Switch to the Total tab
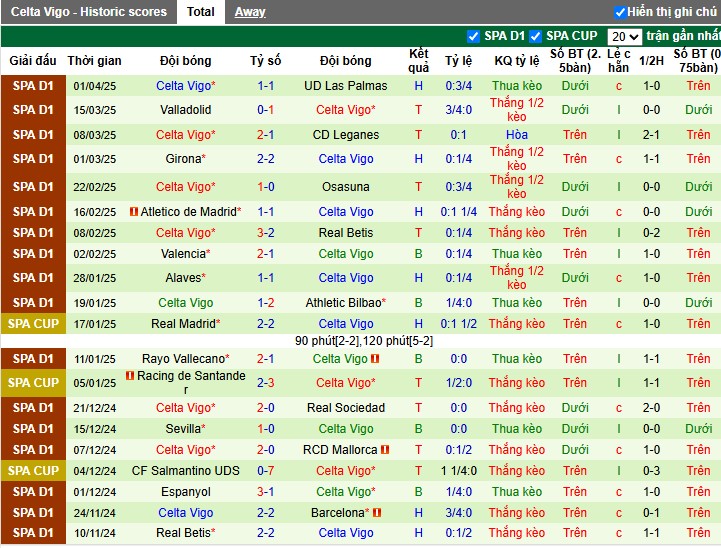Image resolution: width=721 pixels, height=548 pixels. pyautogui.click(x=200, y=11)
